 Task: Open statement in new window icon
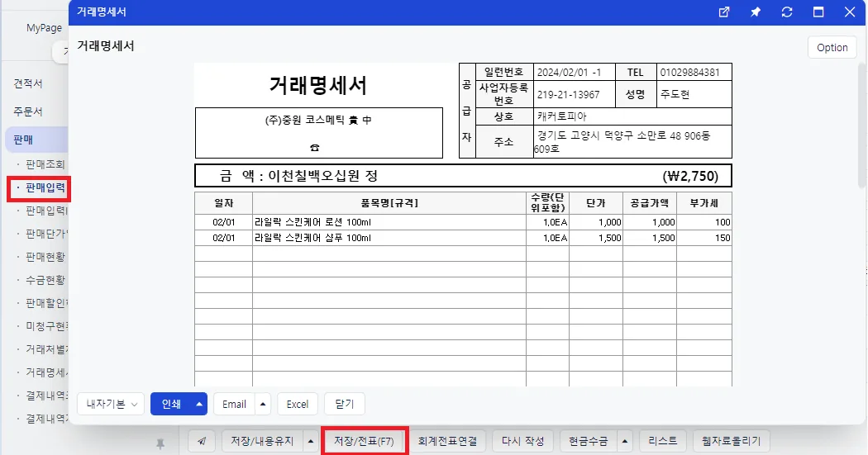(x=723, y=12)
